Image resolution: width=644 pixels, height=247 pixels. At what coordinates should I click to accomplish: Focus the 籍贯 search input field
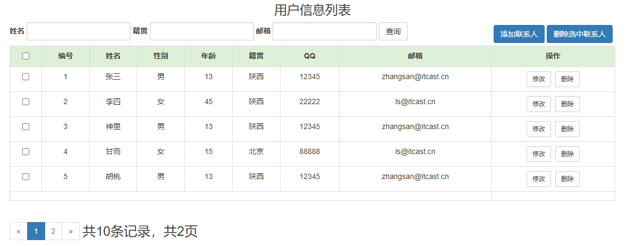pyautogui.click(x=202, y=31)
